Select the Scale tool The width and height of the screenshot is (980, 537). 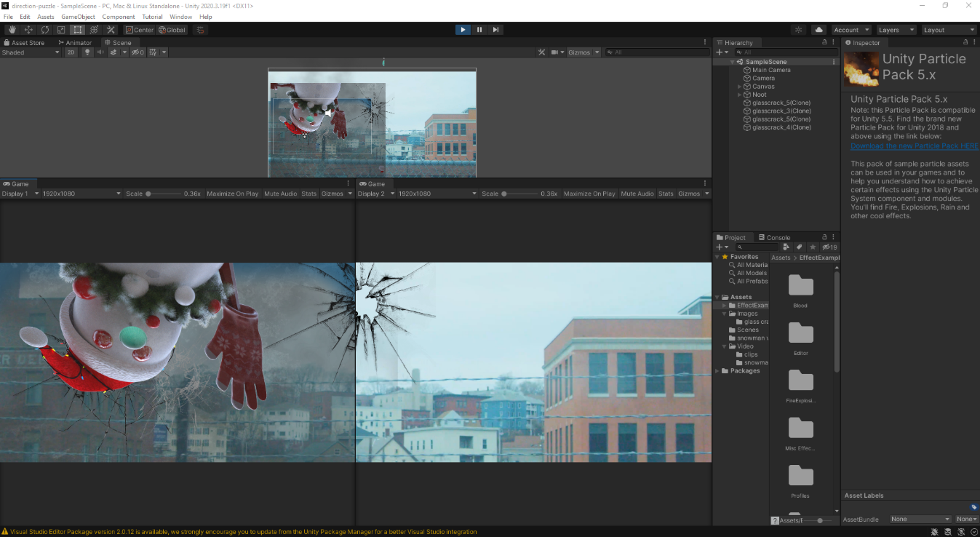pos(61,30)
